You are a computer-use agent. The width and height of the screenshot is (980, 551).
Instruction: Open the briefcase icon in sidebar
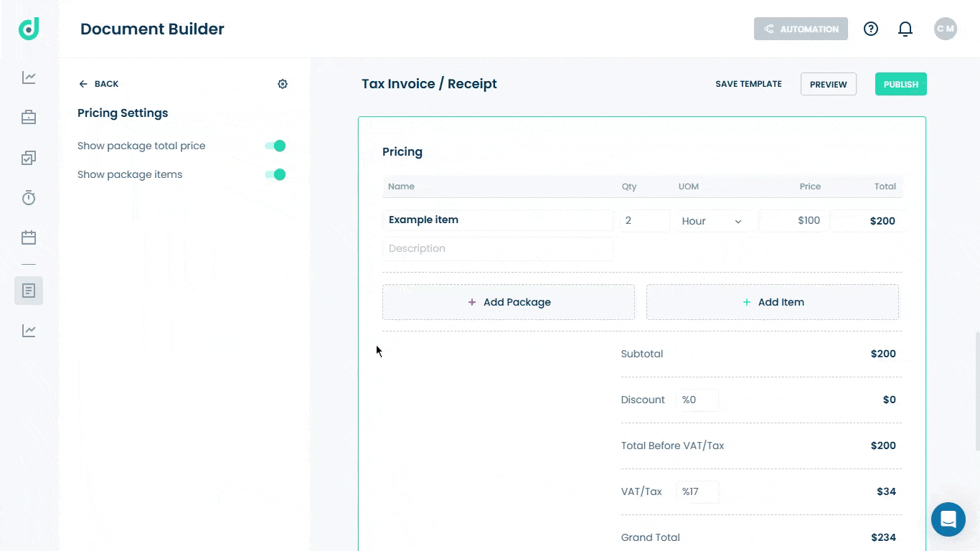pos(29,117)
